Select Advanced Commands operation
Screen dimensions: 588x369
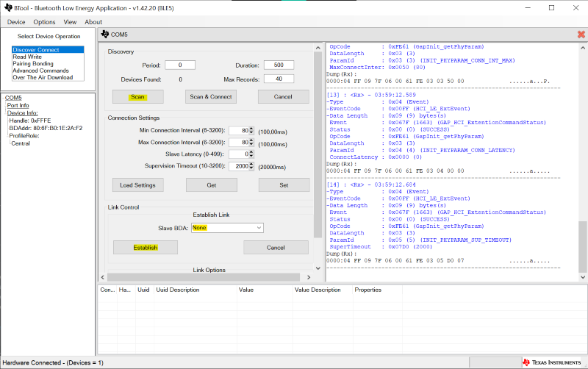point(48,71)
